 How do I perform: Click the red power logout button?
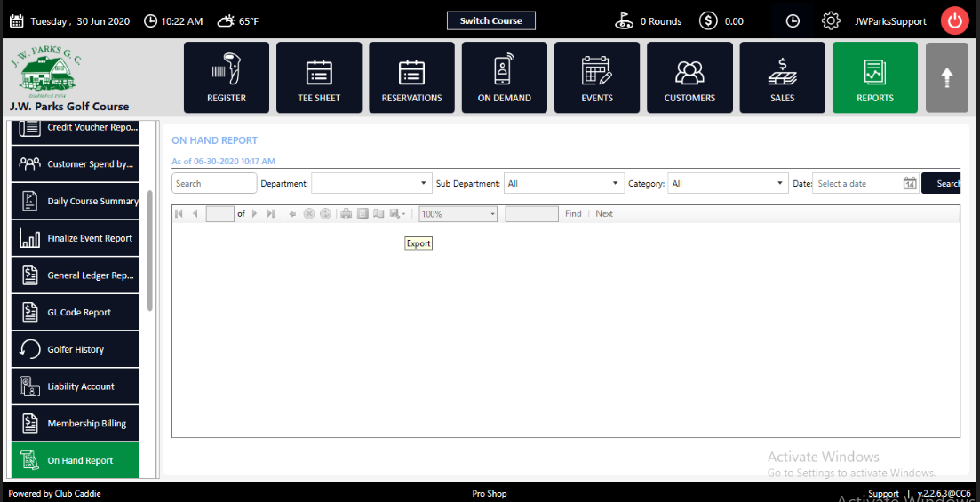coord(954,20)
